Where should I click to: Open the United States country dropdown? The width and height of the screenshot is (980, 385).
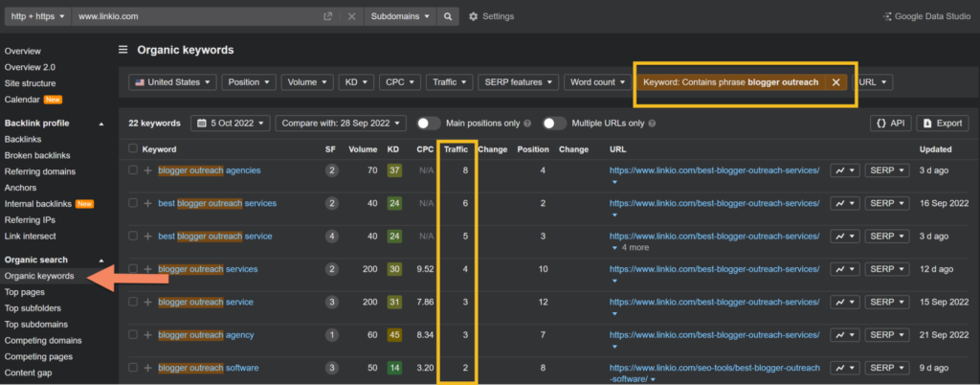coord(172,81)
